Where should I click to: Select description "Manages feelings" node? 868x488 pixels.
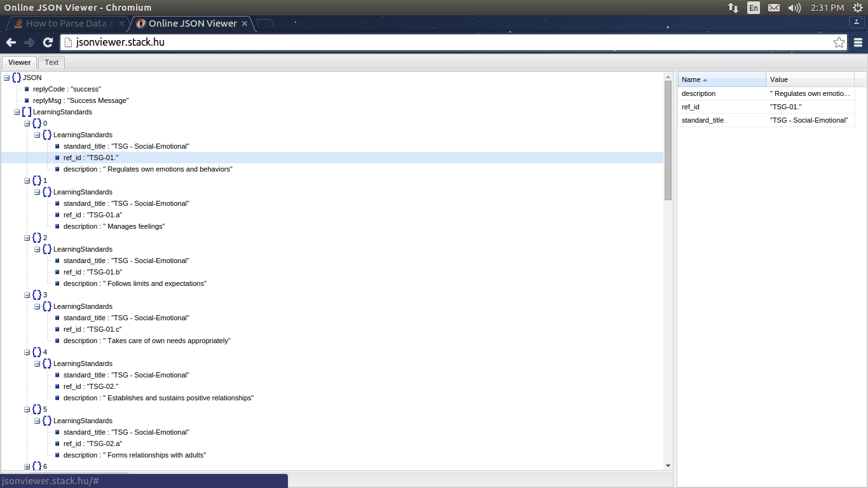(x=114, y=226)
